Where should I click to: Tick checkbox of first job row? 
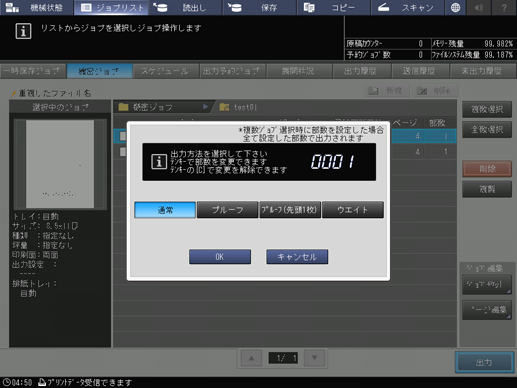tap(123, 136)
